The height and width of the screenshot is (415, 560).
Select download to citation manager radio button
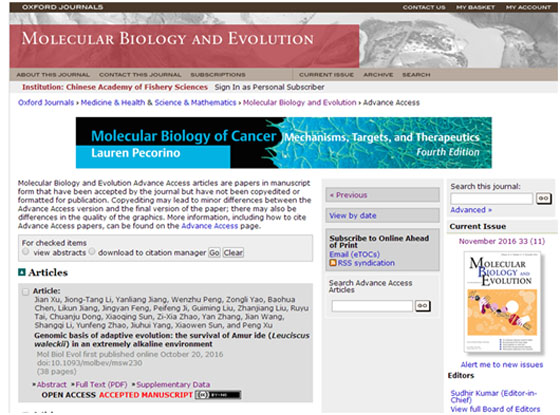coord(92,251)
